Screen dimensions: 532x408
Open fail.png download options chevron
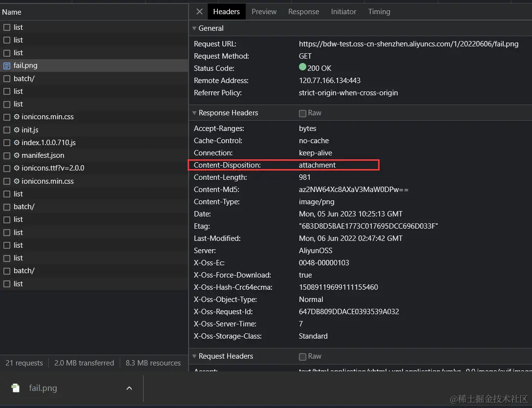(129, 388)
